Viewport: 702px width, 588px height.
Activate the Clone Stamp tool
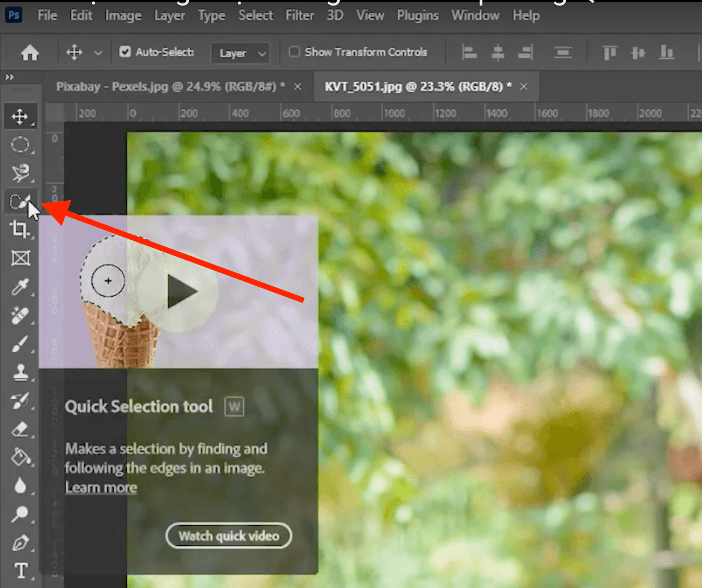coord(20,372)
